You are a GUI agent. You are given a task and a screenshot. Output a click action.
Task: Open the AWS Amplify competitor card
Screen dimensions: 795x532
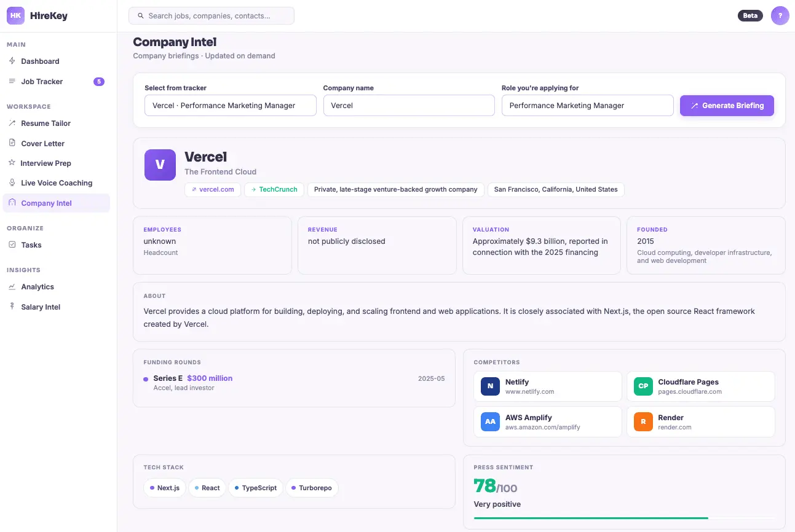coord(548,421)
